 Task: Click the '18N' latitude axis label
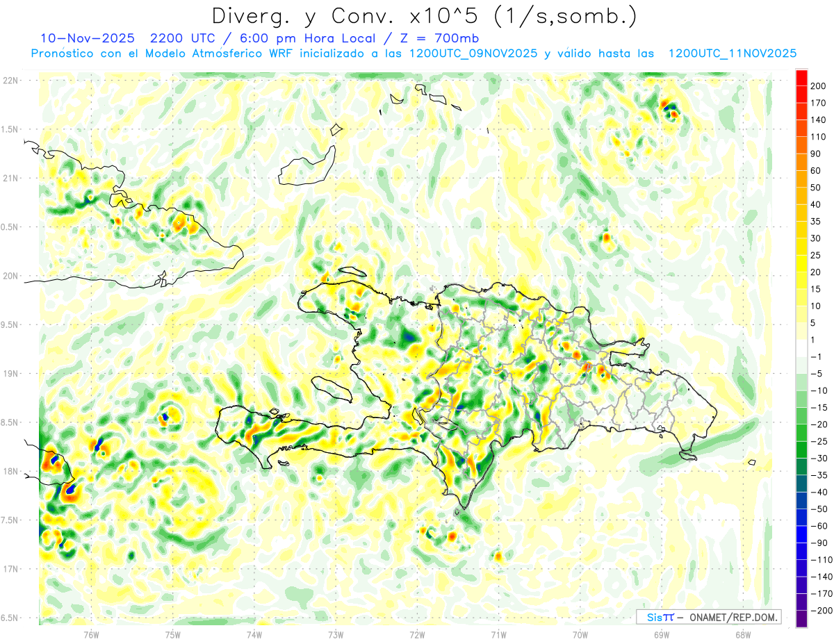(10, 472)
